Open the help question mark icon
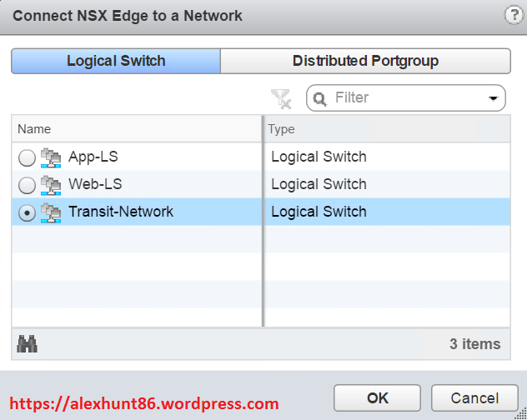Image resolution: width=527 pixels, height=420 pixels. click(514, 16)
